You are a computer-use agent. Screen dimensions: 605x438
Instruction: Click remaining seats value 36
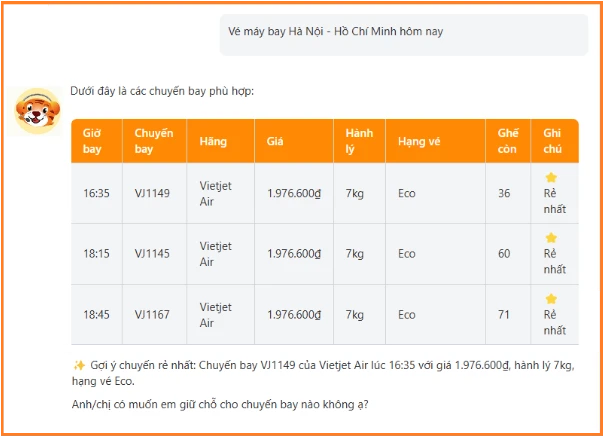pyautogui.click(x=504, y=193)
